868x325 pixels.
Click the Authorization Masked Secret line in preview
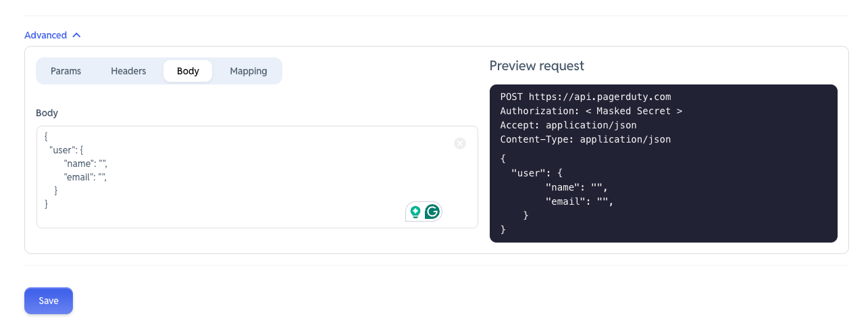[x=591, y=111]
